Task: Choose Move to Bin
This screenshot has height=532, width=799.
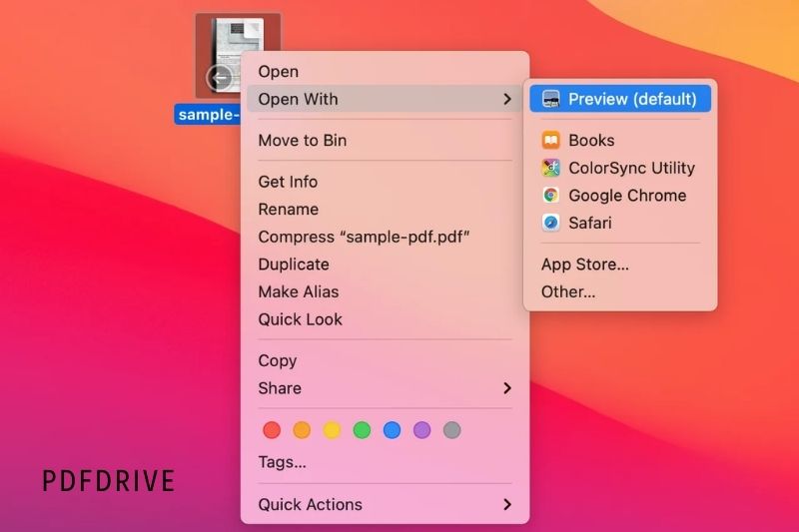Action: pyautogui.click(x=385, y=140)
